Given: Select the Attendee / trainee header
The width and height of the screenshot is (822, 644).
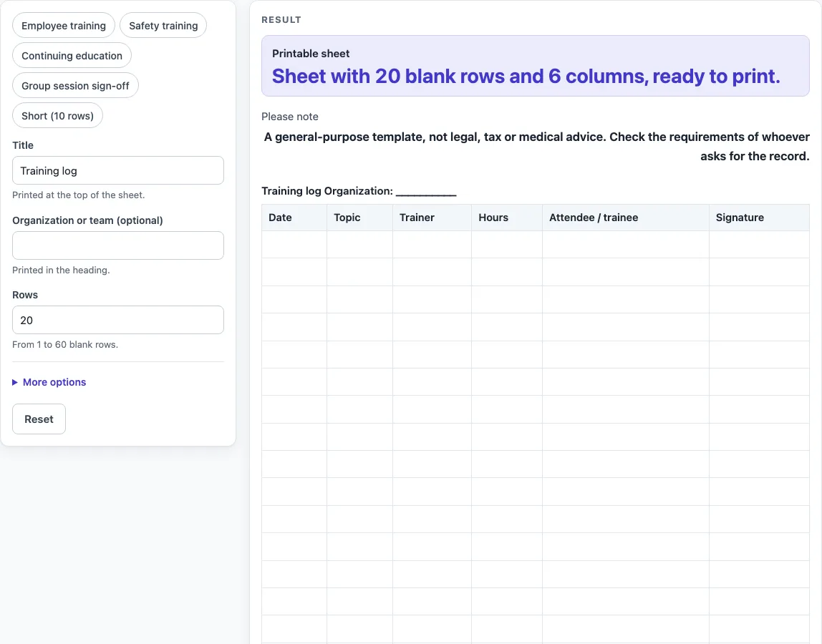Looking at the screenshot, I should pos(625,218).
